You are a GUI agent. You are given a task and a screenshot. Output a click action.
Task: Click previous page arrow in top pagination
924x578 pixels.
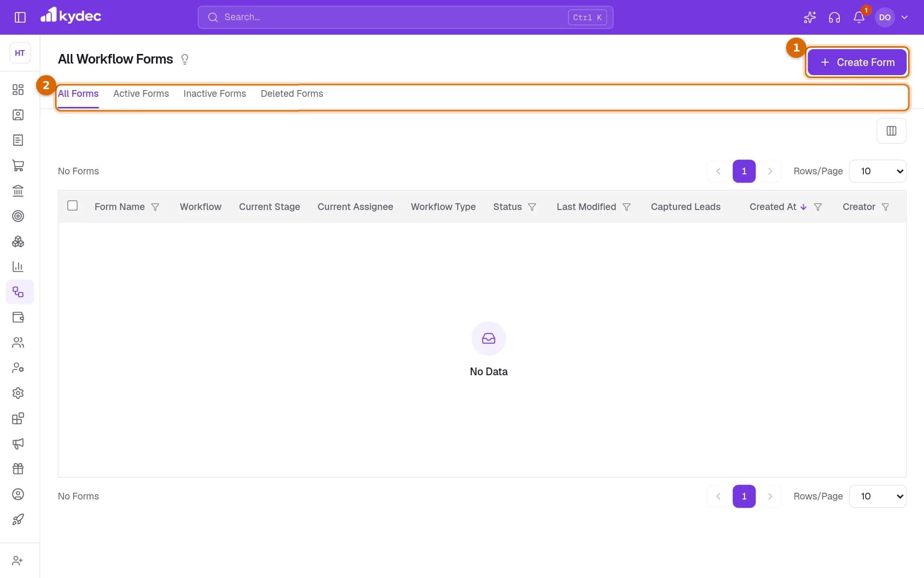click(718, 171)
